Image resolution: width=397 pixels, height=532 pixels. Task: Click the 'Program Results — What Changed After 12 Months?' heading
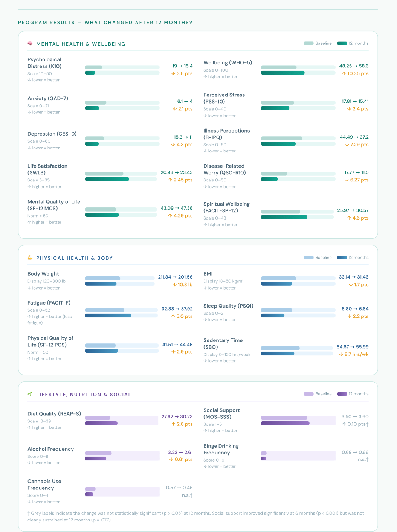pos(105,23)
